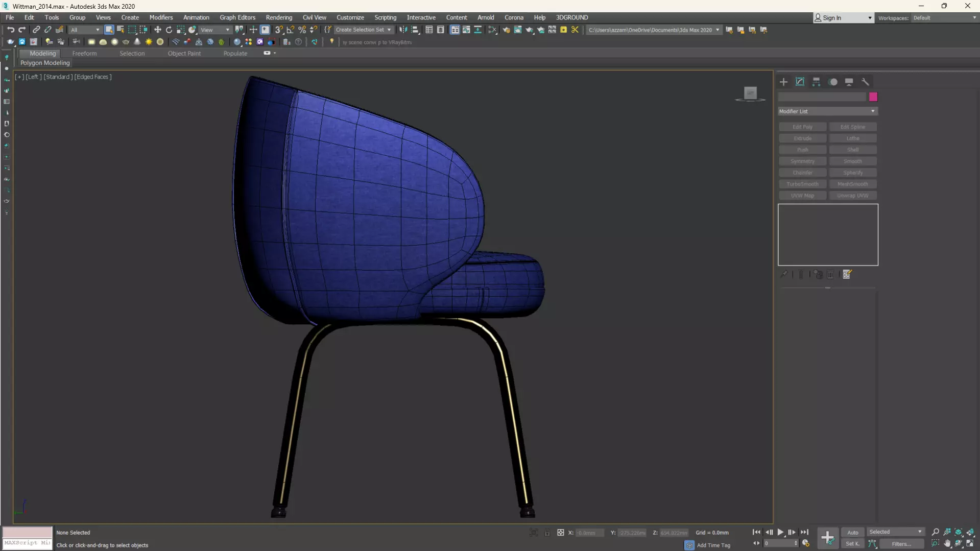Click the MAXScript Mini Listener input
The image size is (980, 551).
[28, 543]
